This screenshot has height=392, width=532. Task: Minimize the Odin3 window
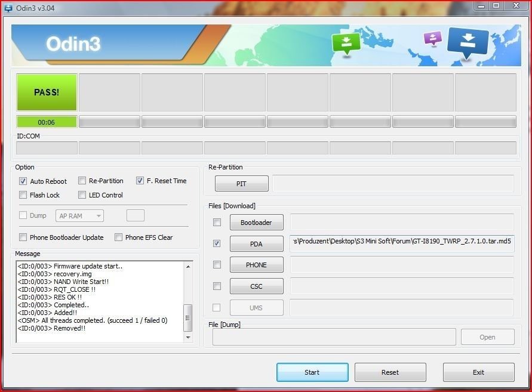(x=481, y=6)
